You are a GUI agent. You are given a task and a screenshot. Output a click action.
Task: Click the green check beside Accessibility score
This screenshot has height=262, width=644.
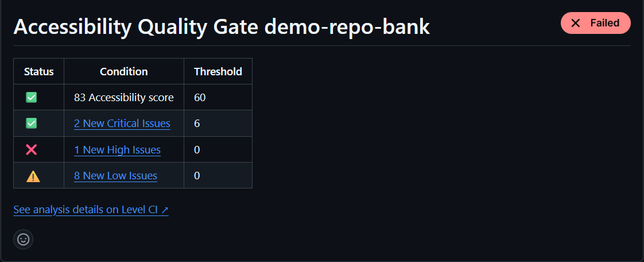pyautogui.click(x=32, y=98)
